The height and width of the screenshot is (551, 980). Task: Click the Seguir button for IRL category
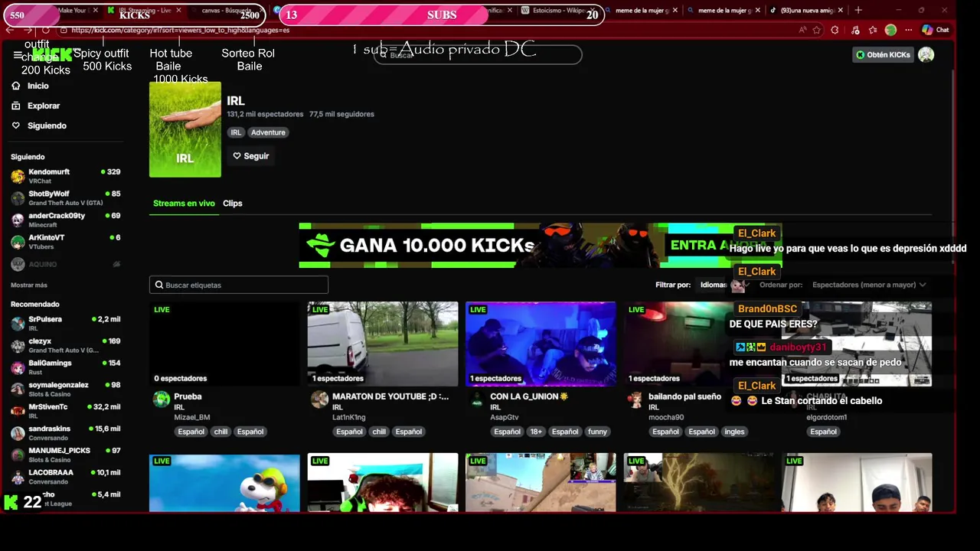coord(251,156)
